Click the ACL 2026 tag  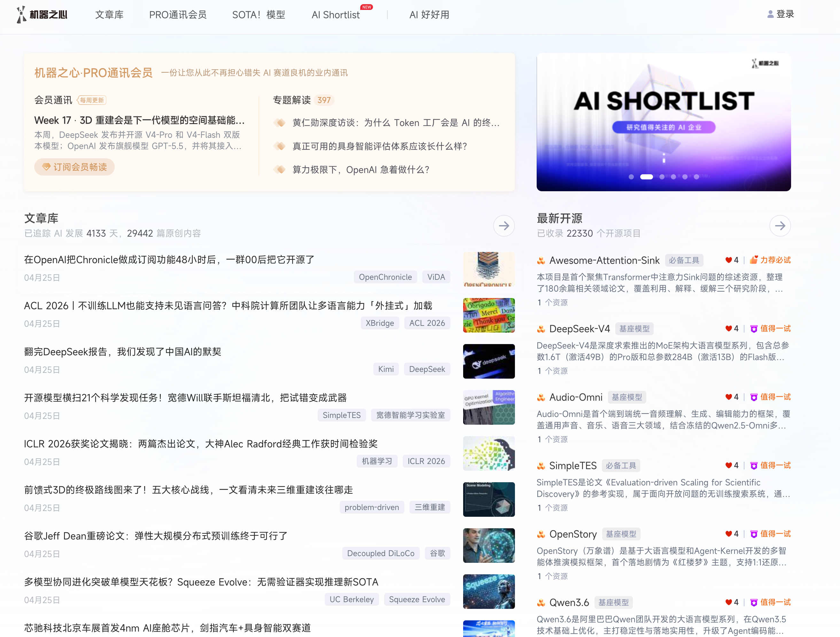point(427,323)
